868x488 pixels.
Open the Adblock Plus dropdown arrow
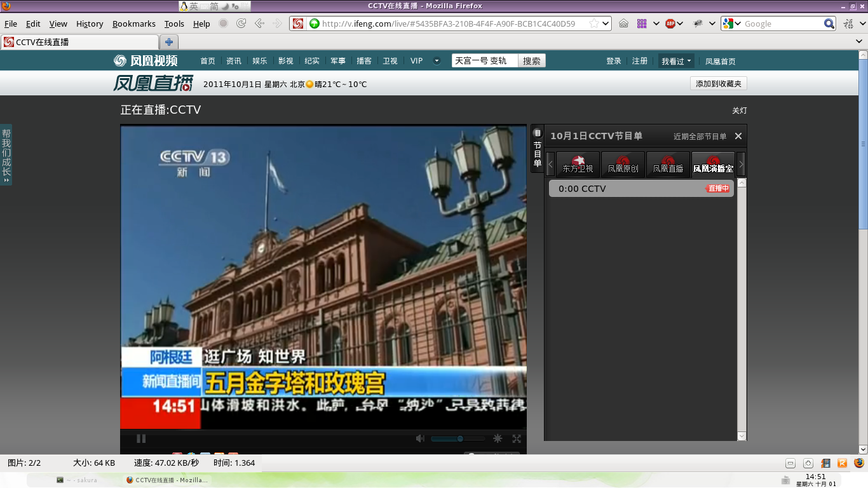[x=680, y=24]
